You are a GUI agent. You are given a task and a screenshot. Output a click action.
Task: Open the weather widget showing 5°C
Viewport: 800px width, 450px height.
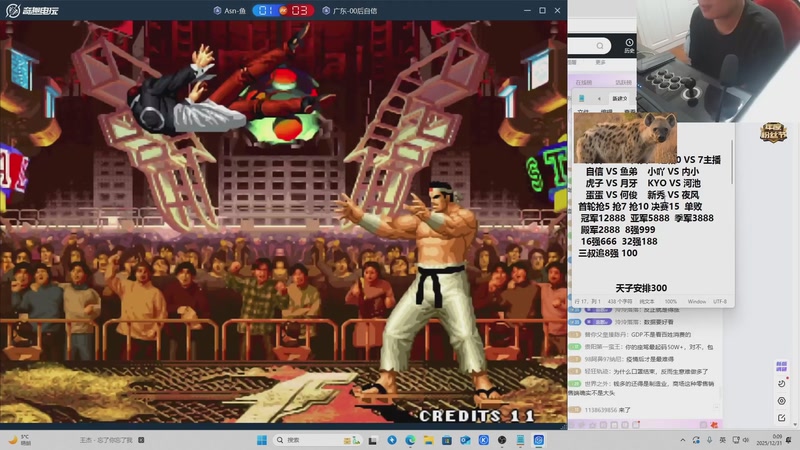[x=19, y=440]
